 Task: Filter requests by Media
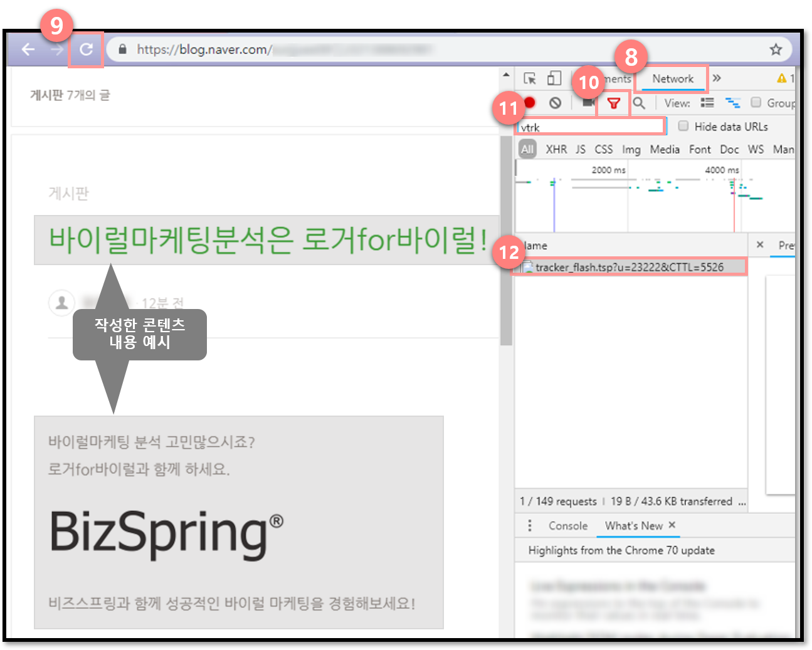click(x=665, y=149)
